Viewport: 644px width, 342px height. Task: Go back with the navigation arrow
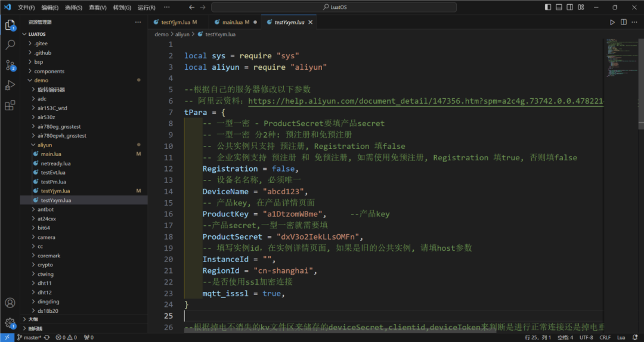point(192,7)
